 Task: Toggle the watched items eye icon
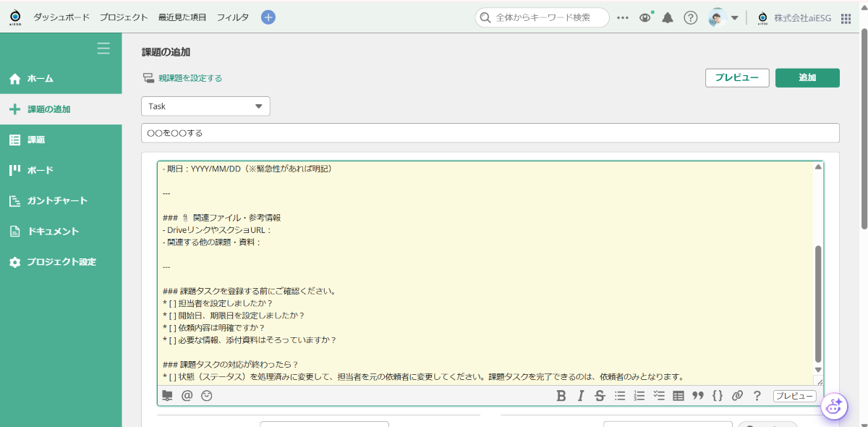(644, 17)
